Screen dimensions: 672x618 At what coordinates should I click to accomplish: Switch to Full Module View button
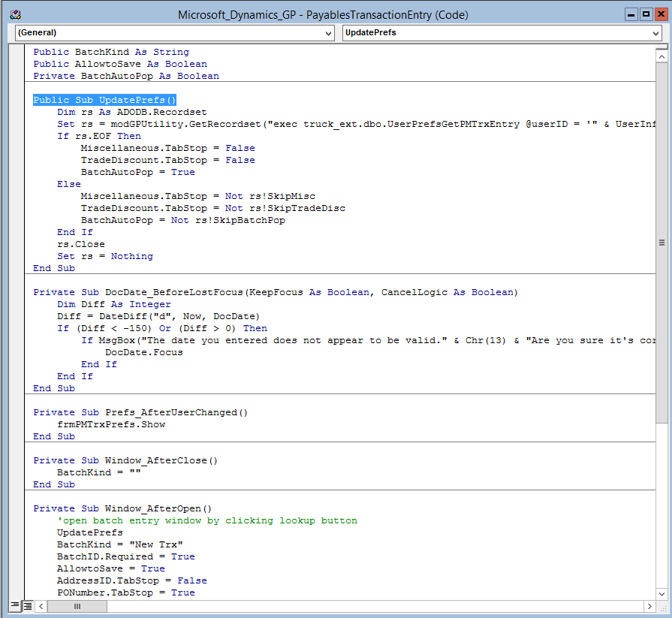[x=28, y=606]
